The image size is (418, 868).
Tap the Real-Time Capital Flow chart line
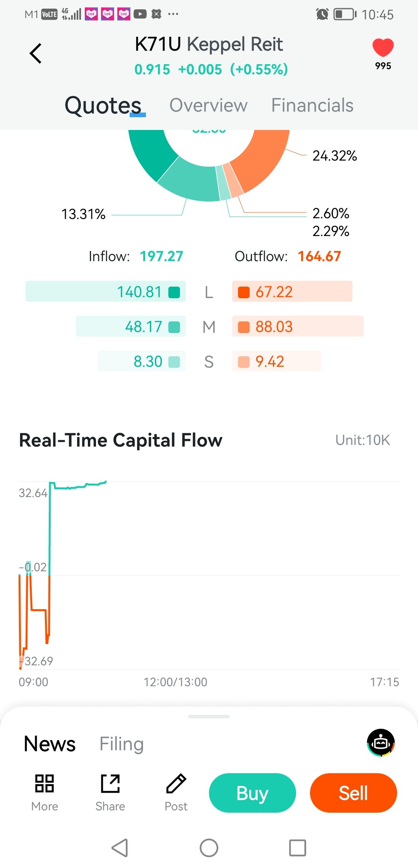click(77, 487)
